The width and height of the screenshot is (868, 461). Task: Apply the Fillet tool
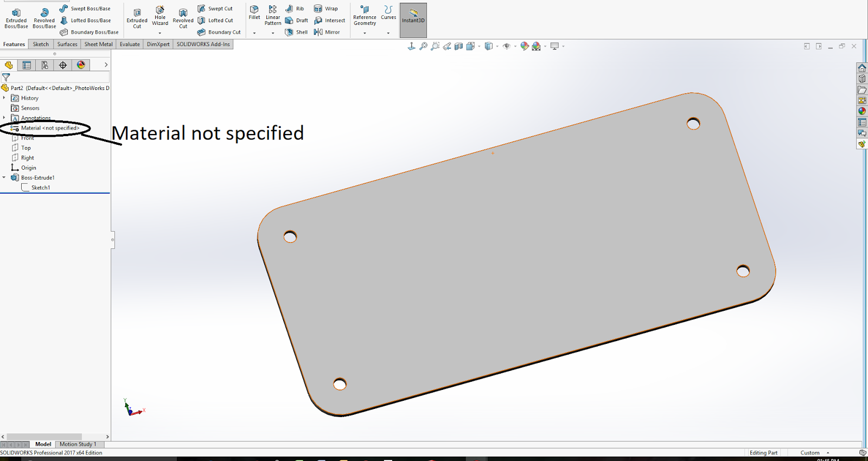click(254, 13)
